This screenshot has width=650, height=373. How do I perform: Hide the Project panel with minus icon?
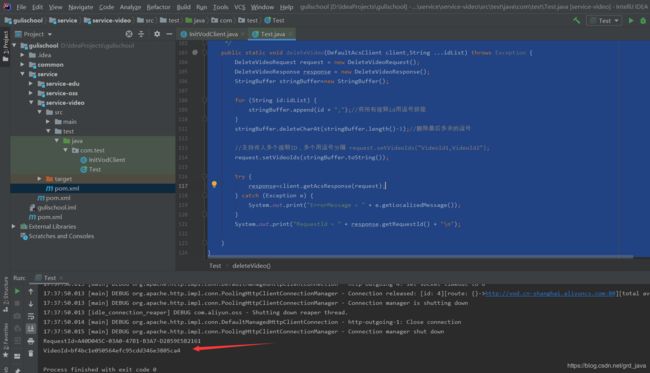[169, 34]
